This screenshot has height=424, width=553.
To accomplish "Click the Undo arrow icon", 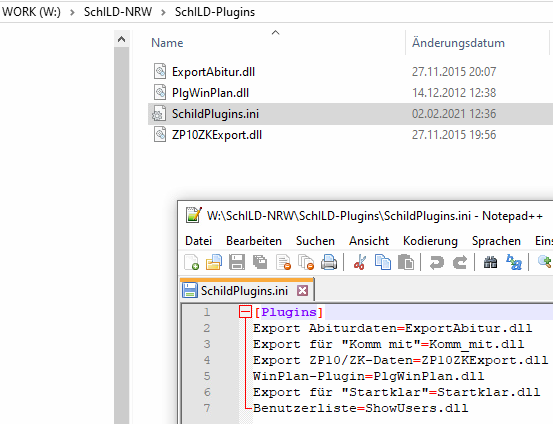I will tap(437, 262).
